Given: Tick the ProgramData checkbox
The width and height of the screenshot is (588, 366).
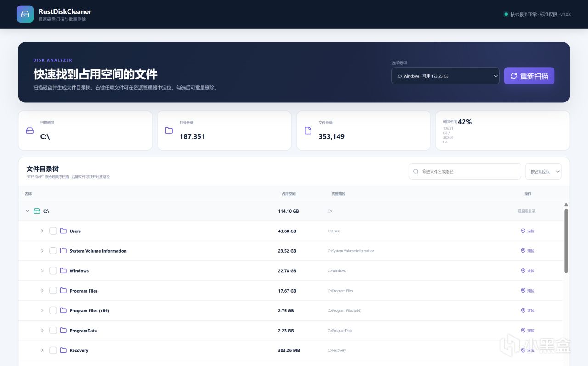Looking at the screenshot, I should point(53,330).
